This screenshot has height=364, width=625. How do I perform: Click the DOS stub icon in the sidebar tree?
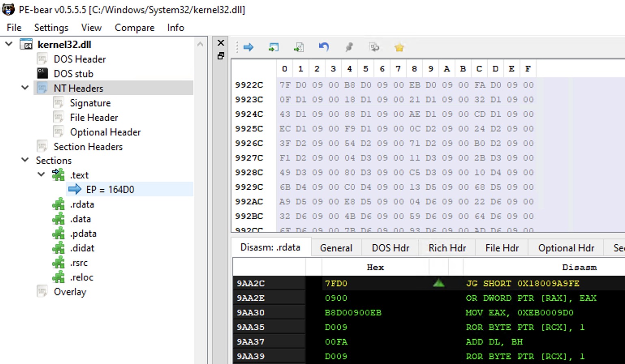(x=42, y=73)
